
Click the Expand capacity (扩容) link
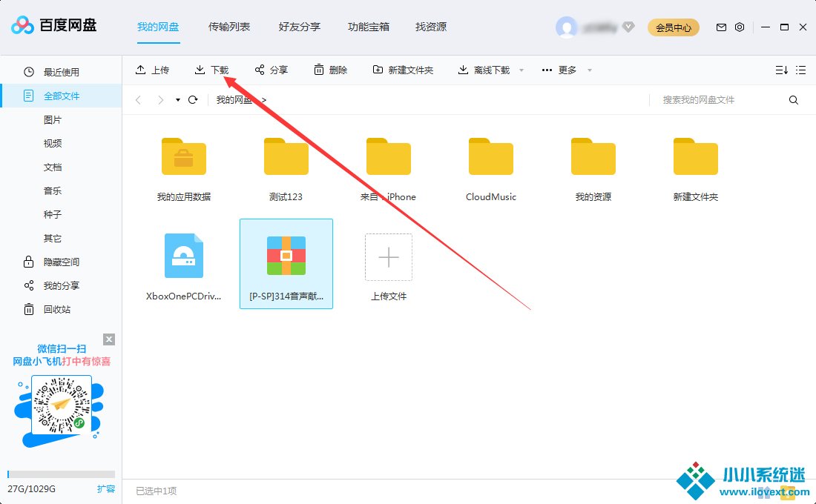pyautogui.click(x=106, y=489)
